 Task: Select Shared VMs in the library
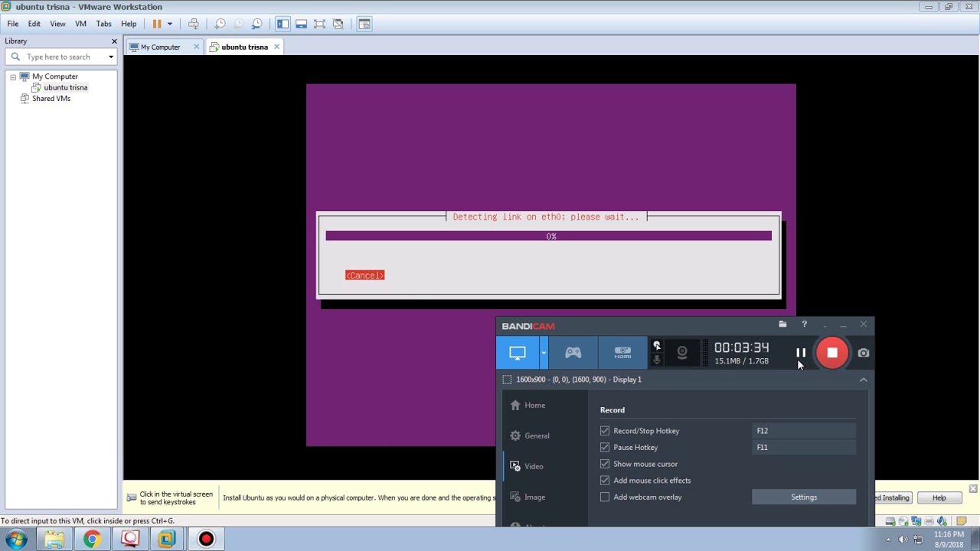pos(51,98)
